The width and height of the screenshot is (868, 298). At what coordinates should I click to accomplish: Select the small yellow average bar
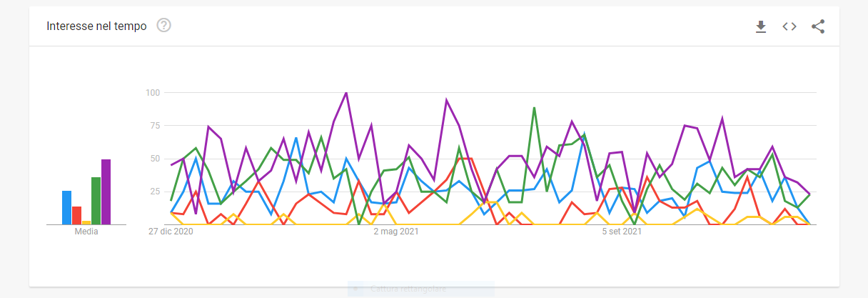click(x=86, y=222)
